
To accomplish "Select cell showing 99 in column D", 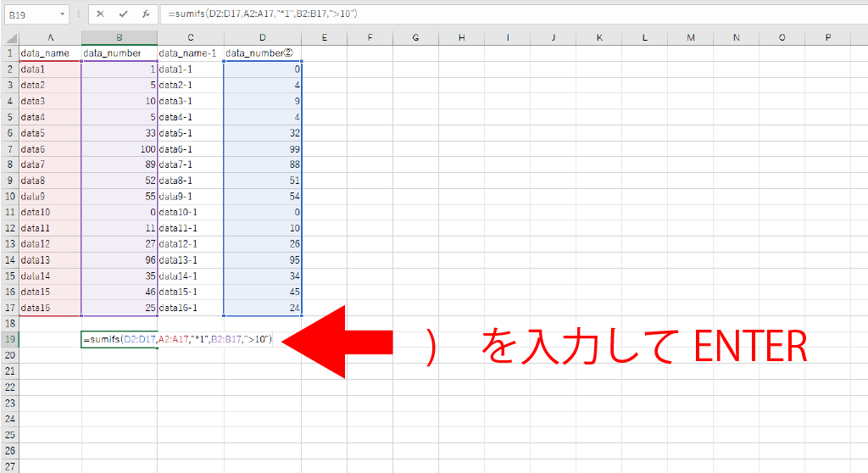I will click(x=263, y=149).
